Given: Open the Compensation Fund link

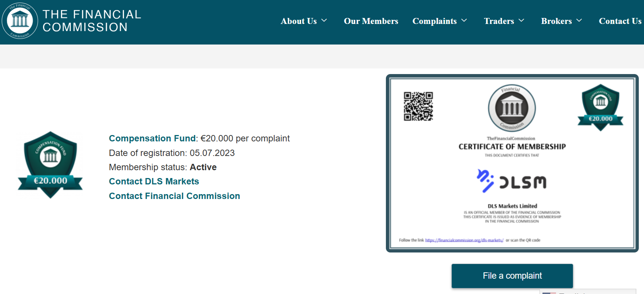Looking at the screenshot, I should click(x=152, y=138).
